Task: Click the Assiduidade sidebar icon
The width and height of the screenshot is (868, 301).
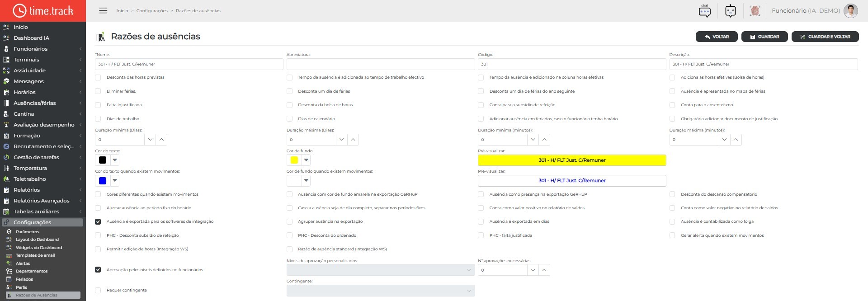Action: (x=6, y=71)
